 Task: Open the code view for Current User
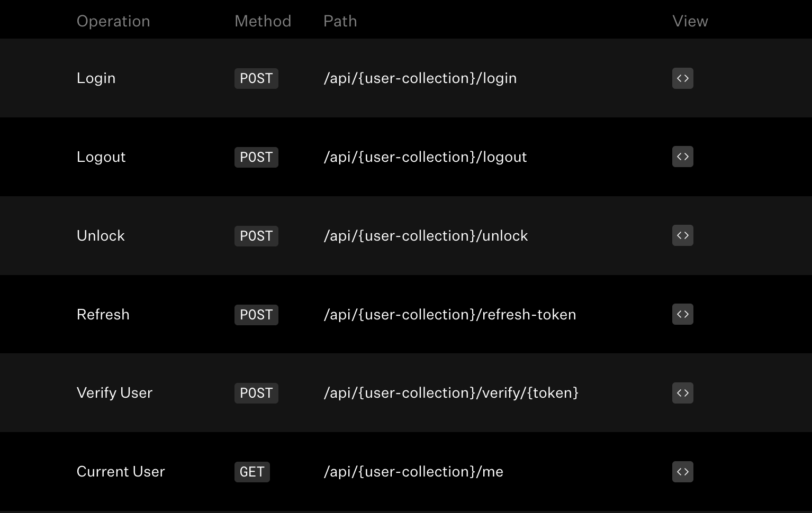682,471
